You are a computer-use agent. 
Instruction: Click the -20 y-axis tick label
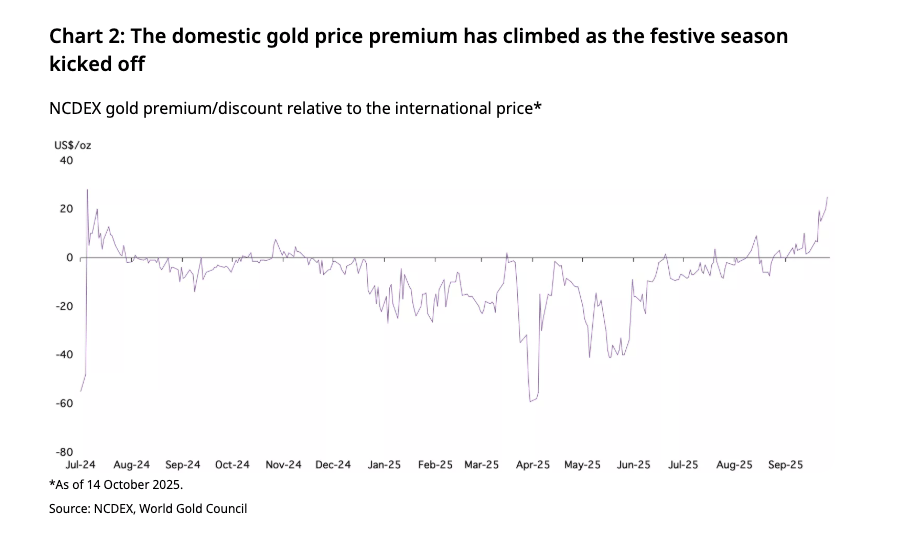click(x=64, y=306)
